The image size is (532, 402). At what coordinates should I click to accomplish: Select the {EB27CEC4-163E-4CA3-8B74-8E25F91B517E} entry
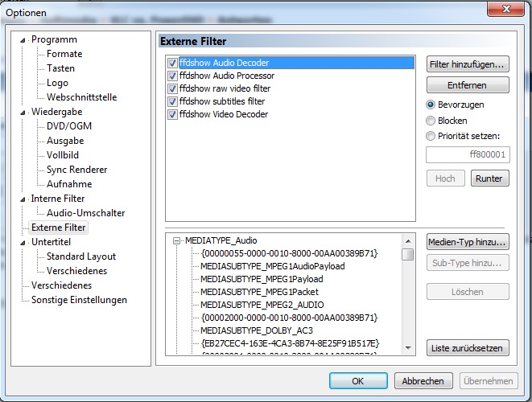coord(290,343)
